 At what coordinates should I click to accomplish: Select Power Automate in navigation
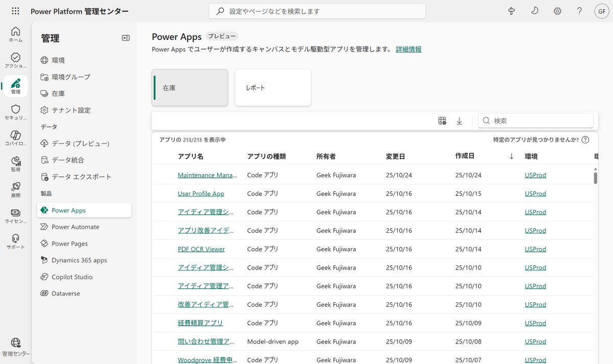84,227
